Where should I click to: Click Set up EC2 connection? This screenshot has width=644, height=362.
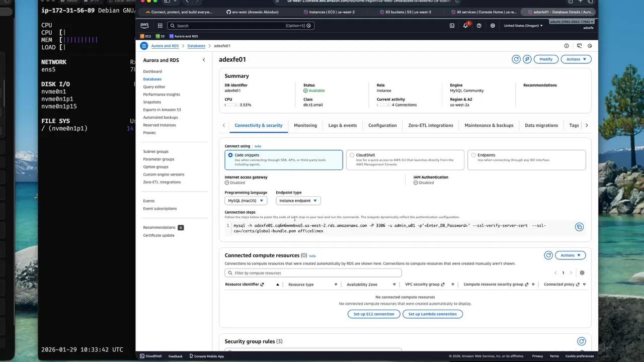pos(373,314)
